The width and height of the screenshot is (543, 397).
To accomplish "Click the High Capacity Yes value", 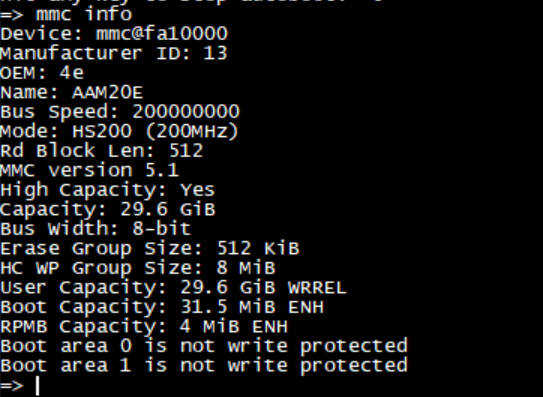I will (197, 190).
